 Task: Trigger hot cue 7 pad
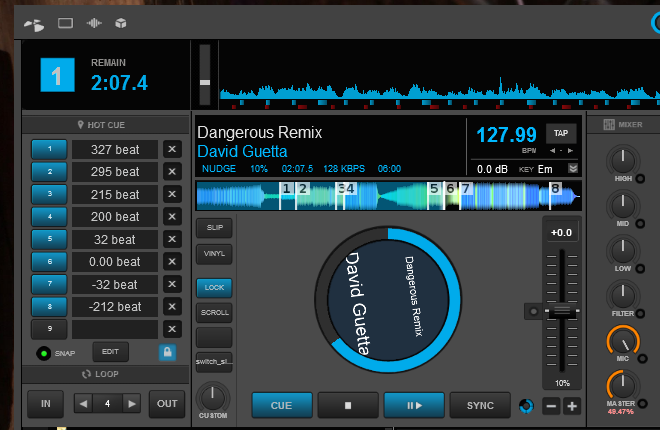49,284
